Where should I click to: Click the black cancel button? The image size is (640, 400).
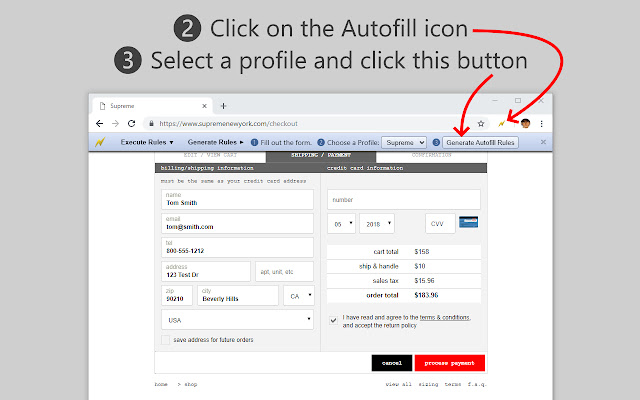tap(392, 363)
